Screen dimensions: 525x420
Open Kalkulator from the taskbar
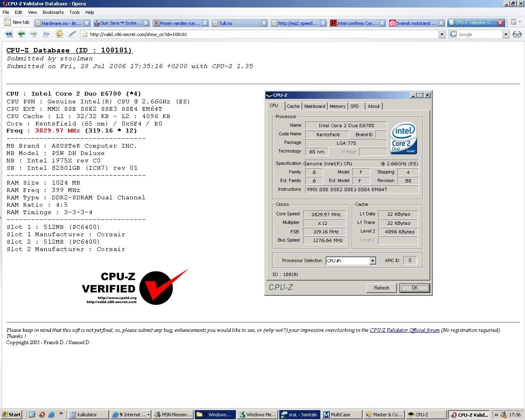tap(88, 415)
